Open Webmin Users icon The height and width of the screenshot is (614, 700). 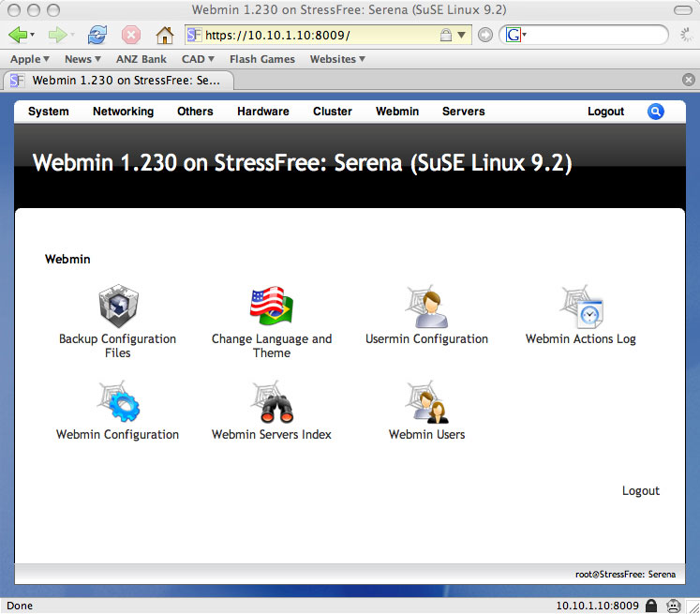point(426,401)
